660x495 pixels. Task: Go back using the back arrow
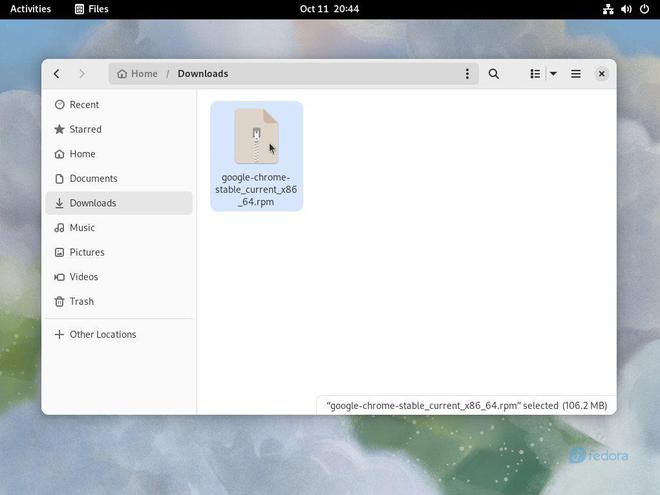point(57,74)
